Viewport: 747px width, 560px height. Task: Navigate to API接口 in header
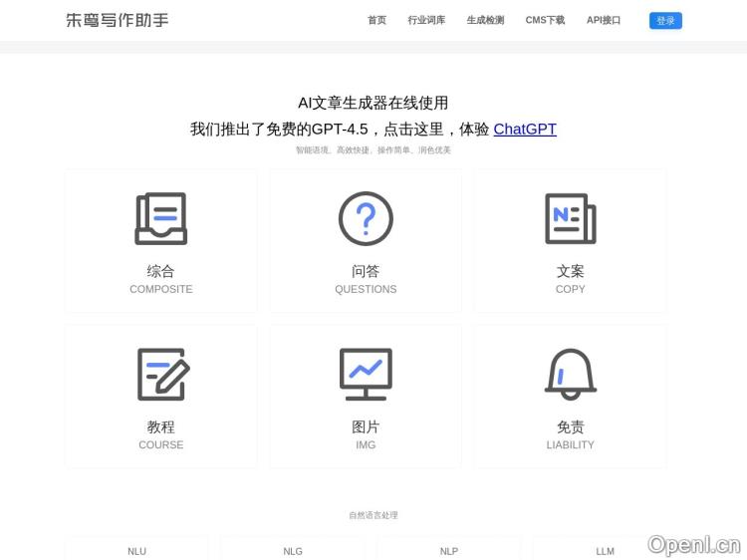[x=604, y=20]
